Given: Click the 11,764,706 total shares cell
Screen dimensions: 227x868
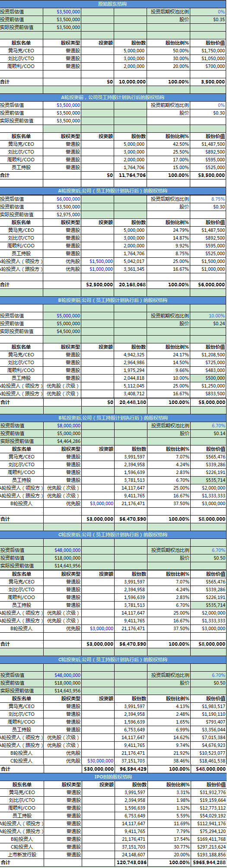Looking at the screenshot, I should coord(131,175).
